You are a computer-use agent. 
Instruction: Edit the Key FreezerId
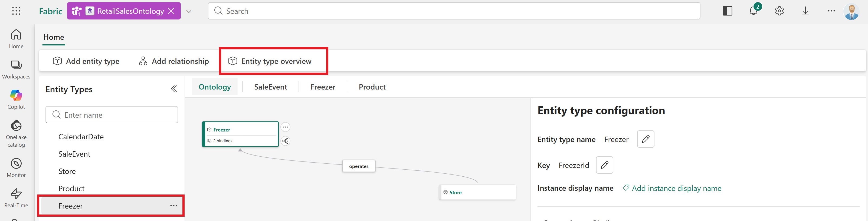604,165
